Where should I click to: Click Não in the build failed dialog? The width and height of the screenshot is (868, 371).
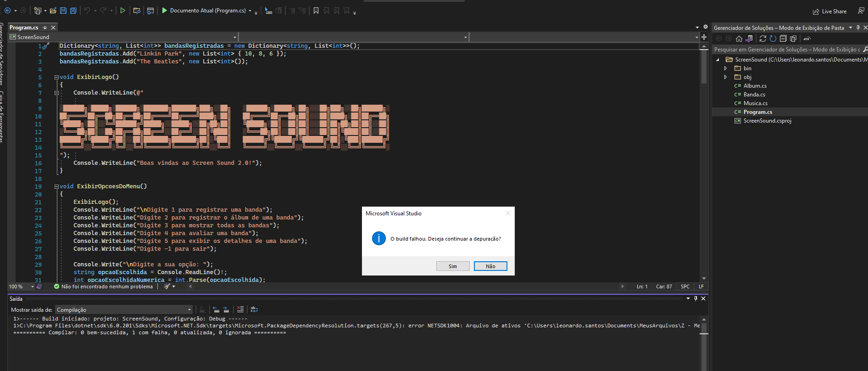click(490, 266)
